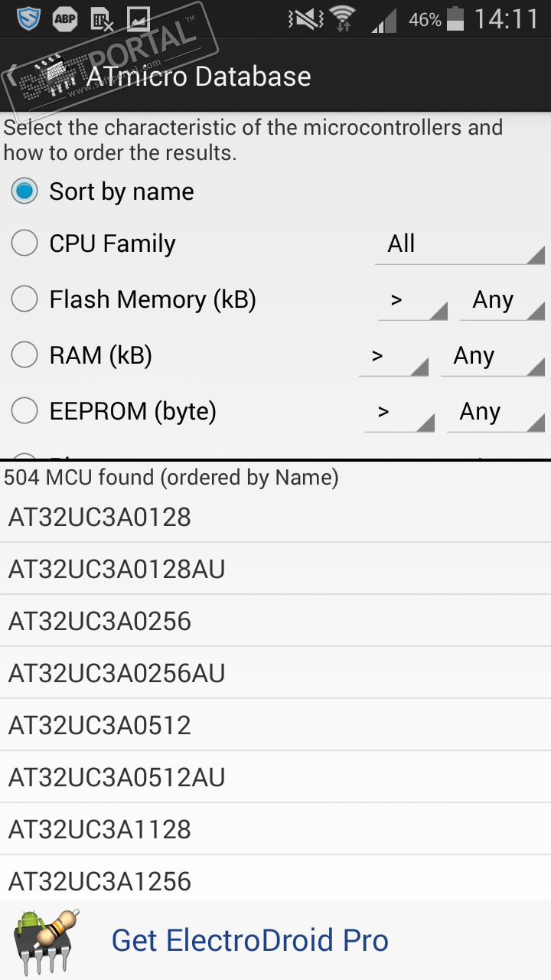This screenshot has width=551, height=980.
Task: Tap the battery indicator icon
Action: tap(455, 18)
